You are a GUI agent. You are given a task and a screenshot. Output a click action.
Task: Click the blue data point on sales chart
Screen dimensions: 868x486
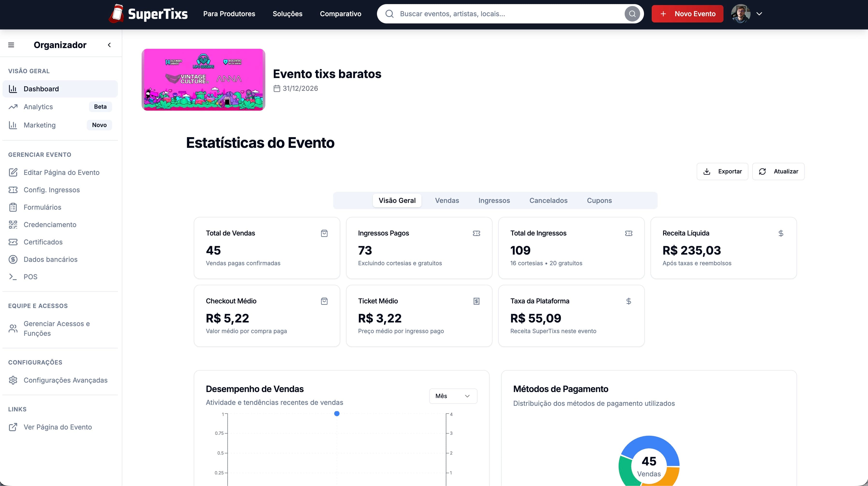[x=337, y=414]
